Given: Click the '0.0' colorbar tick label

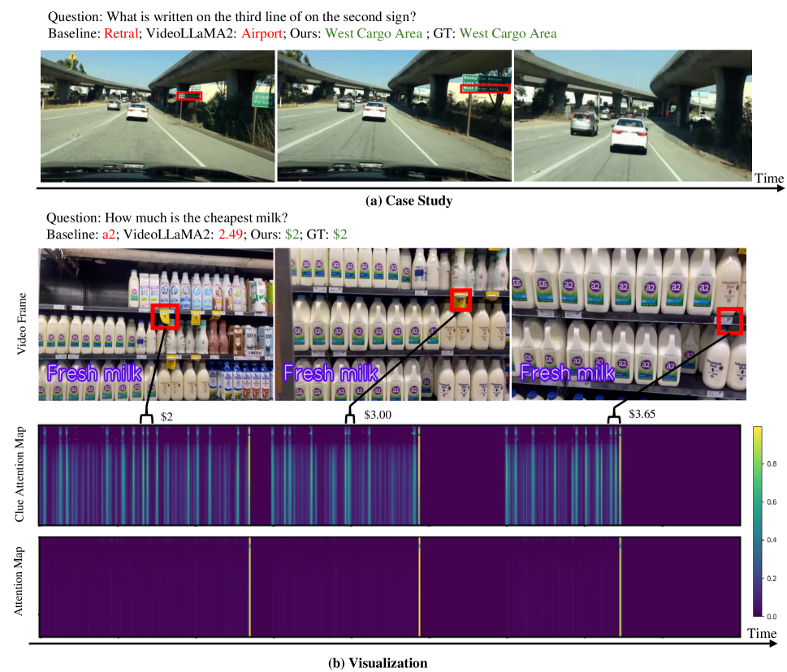Looking at the screenshot, I should tap(772, 616).
